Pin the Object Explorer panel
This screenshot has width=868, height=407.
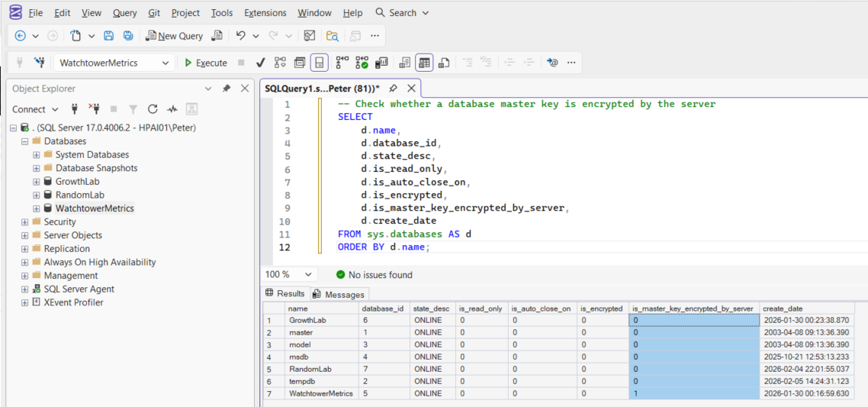click(x=227, y=89)
